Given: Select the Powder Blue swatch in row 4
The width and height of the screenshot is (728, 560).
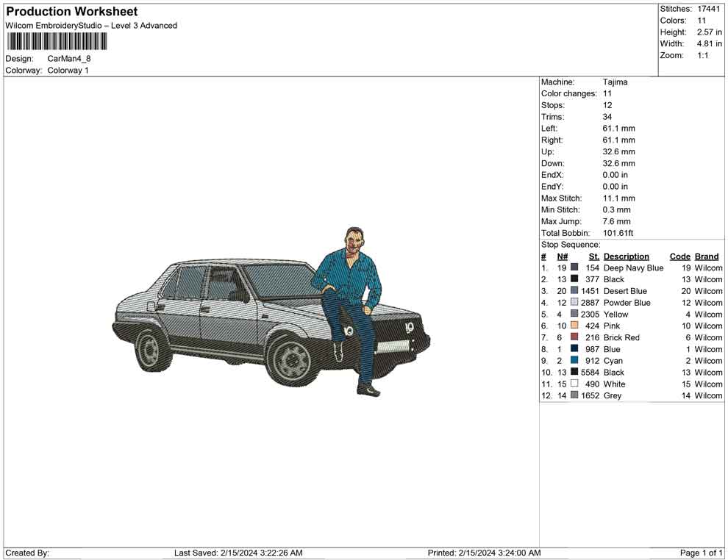Looking at the screenshot, I should pos(572,303).
